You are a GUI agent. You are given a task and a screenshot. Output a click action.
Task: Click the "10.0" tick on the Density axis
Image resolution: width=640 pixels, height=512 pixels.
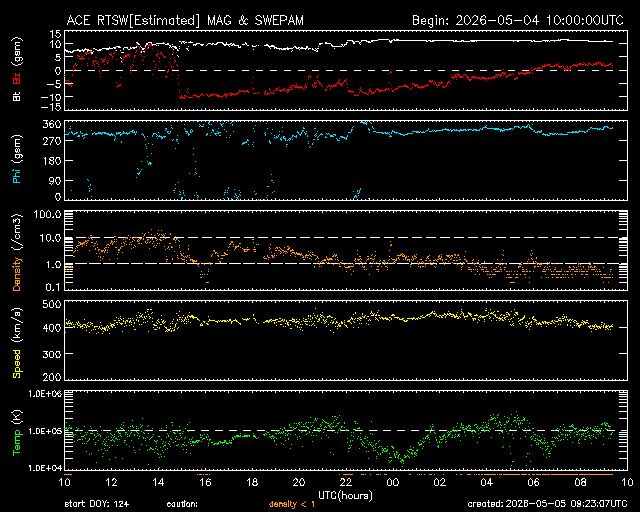tap(51, 238)
